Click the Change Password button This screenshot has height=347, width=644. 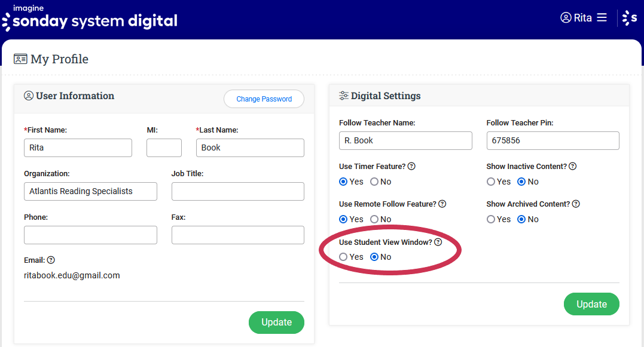click(x=264, y=99)
